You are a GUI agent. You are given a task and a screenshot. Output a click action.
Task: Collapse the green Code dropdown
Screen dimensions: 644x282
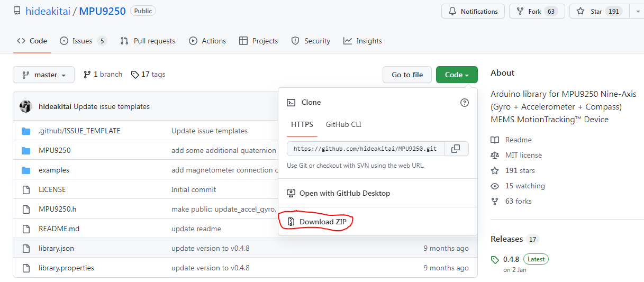click(x=457, y=75)
